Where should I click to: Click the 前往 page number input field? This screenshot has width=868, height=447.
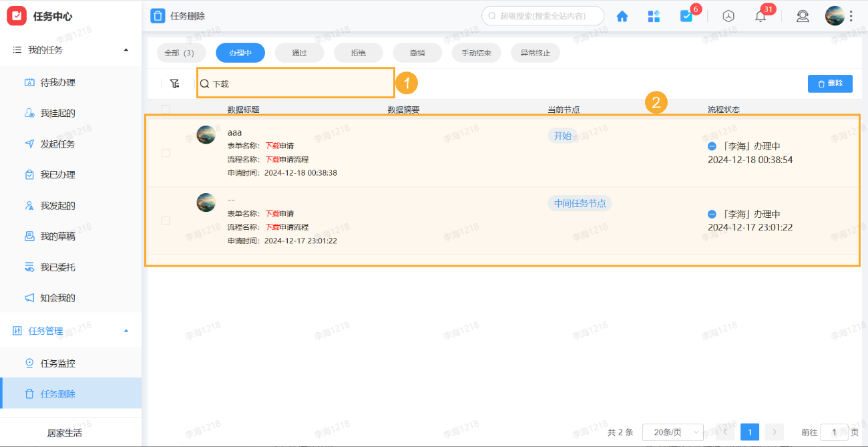tap(834, 432)
